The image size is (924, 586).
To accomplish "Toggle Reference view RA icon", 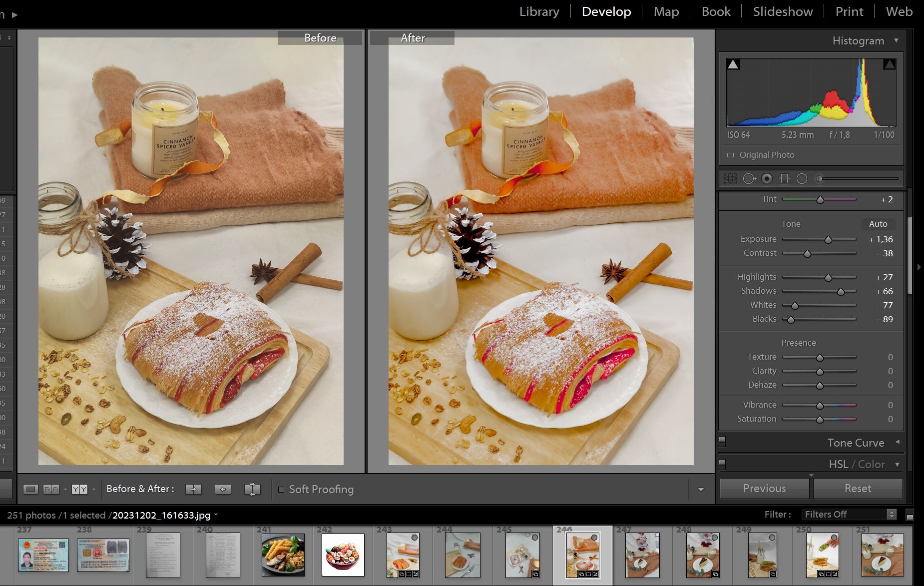I will pos(51,489).
